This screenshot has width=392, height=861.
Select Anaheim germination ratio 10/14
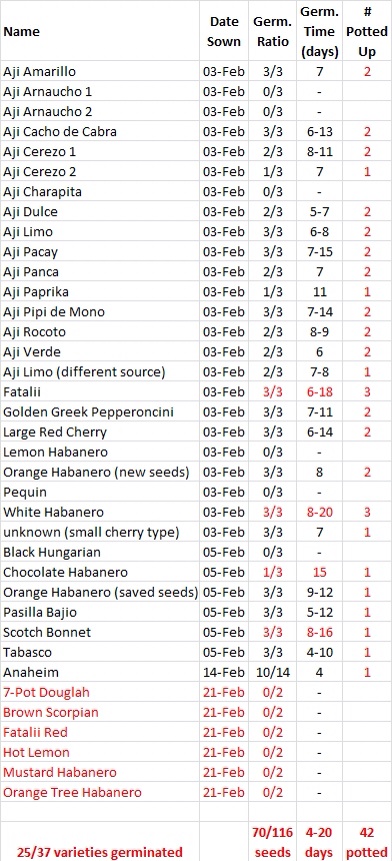[x=272, y=672]
